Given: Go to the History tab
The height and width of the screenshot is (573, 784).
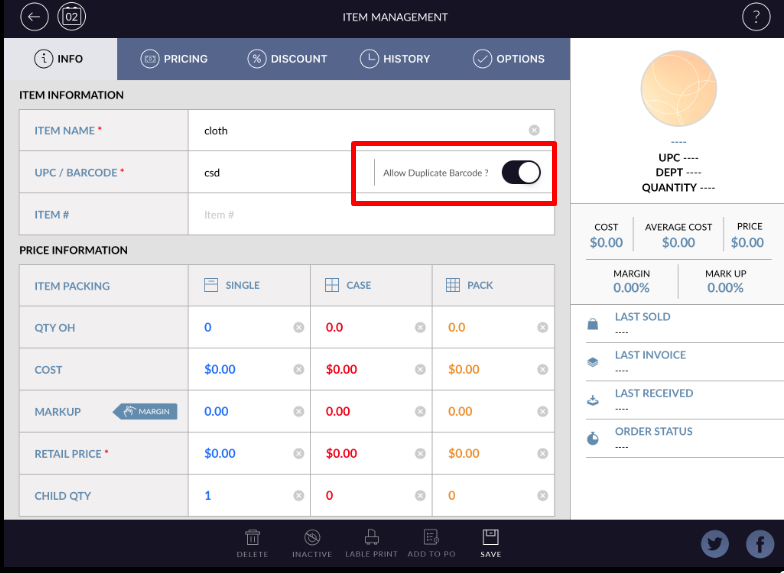Looking at the screenshot, I should click(395, 59).
